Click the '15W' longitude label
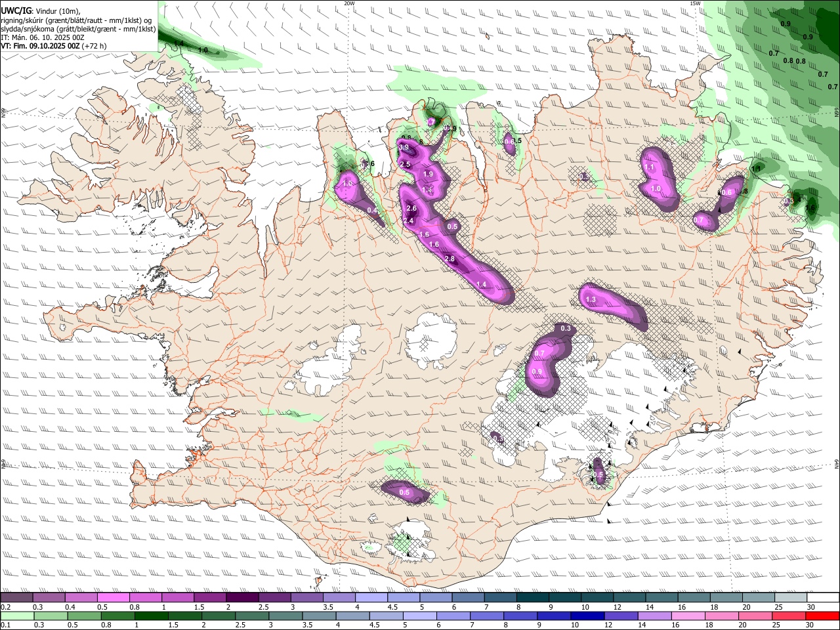The width and height of the screenshot is (840, 630). (695, 3)
